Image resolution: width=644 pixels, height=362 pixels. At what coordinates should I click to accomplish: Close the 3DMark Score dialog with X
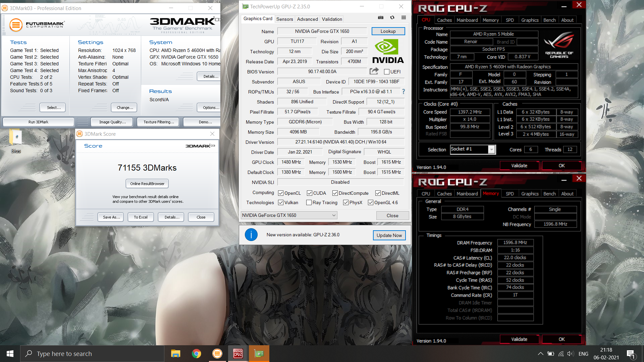212,134
